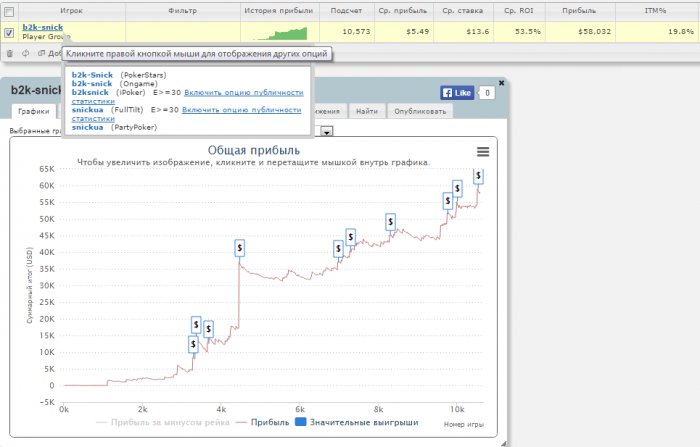Click the dollar marker at the 40K spike

click(x=240, y=248)
